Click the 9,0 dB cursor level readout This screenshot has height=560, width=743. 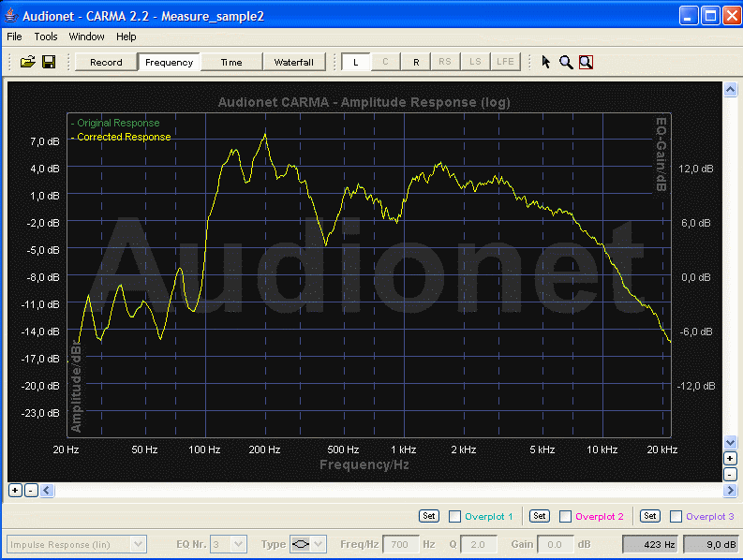[712, 544]
